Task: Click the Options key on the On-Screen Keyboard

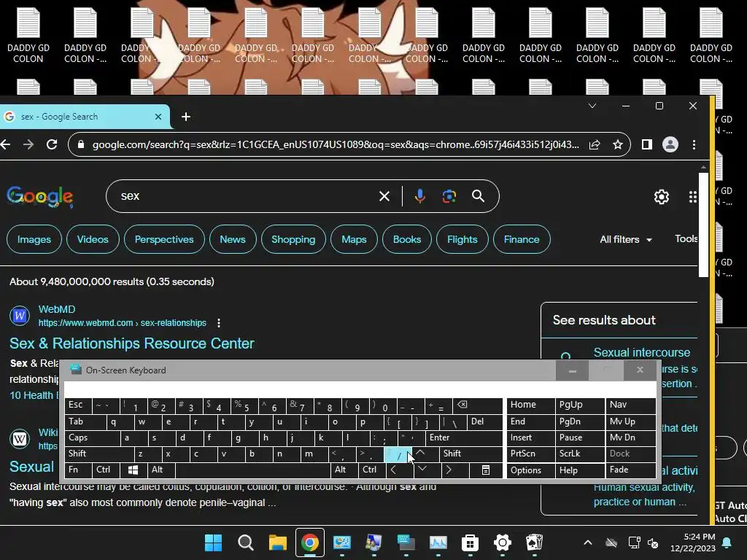Action: [x=531, y=470]
